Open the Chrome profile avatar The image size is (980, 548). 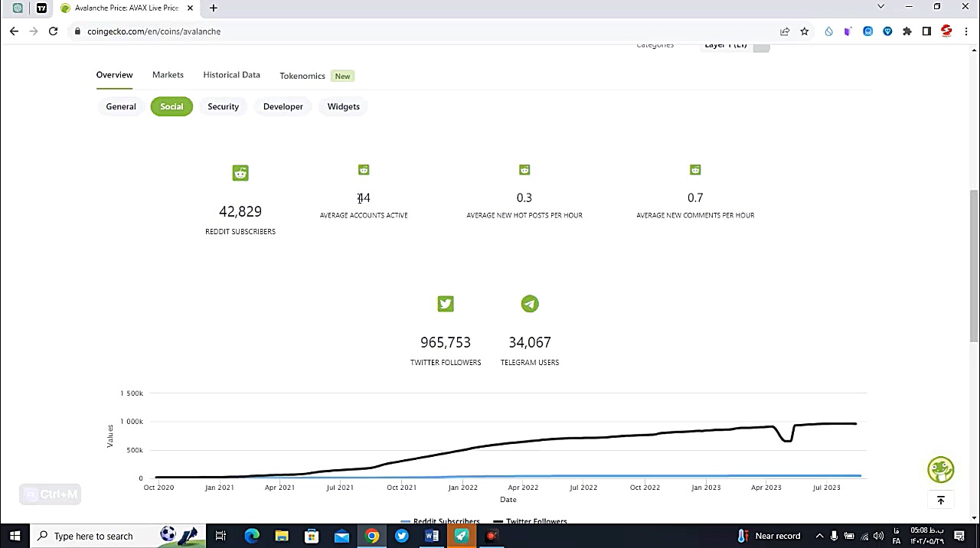tap(946, 31)
